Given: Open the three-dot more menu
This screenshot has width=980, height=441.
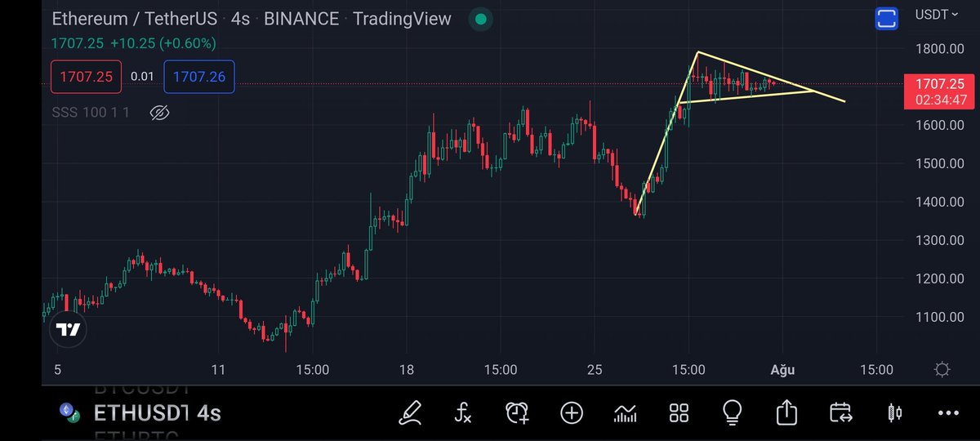Looking at the screenshot, I should [948, 413].
